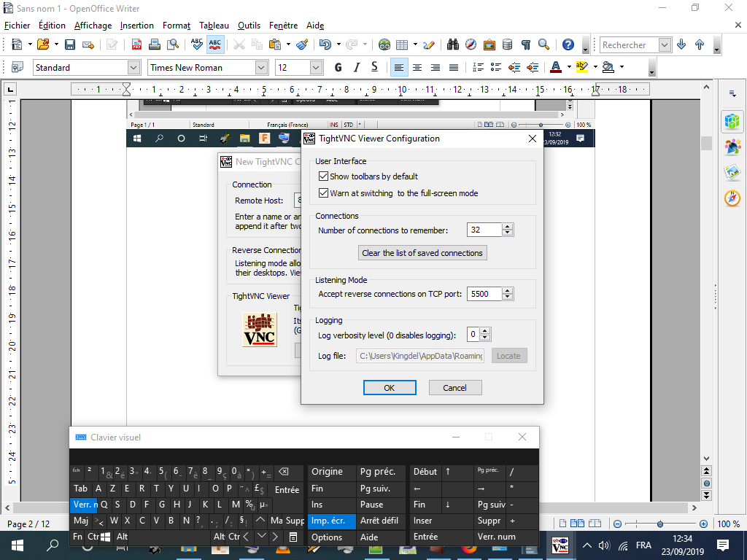The image size is (747, 560).
Task: Click Find Next down arrow icon
Action: coord(681,44)
